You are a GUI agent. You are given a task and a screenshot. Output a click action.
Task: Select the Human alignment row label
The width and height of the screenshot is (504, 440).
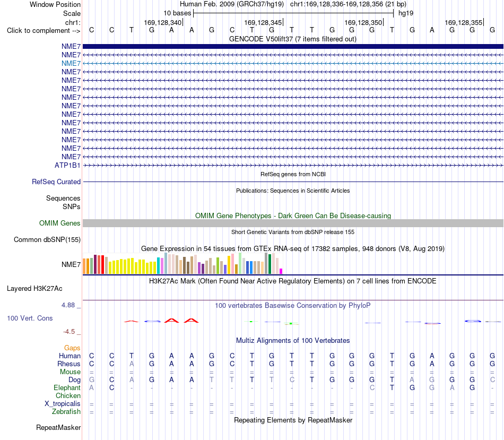[69, 356]
